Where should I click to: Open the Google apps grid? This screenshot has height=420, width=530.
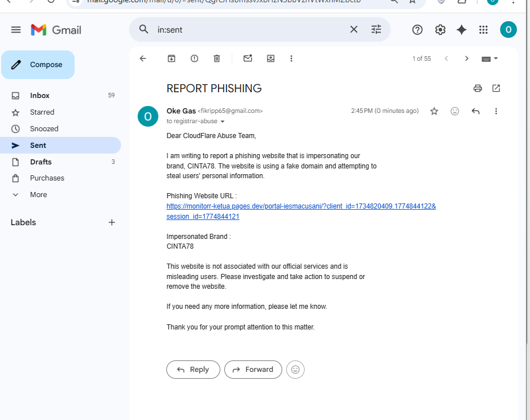484,30
